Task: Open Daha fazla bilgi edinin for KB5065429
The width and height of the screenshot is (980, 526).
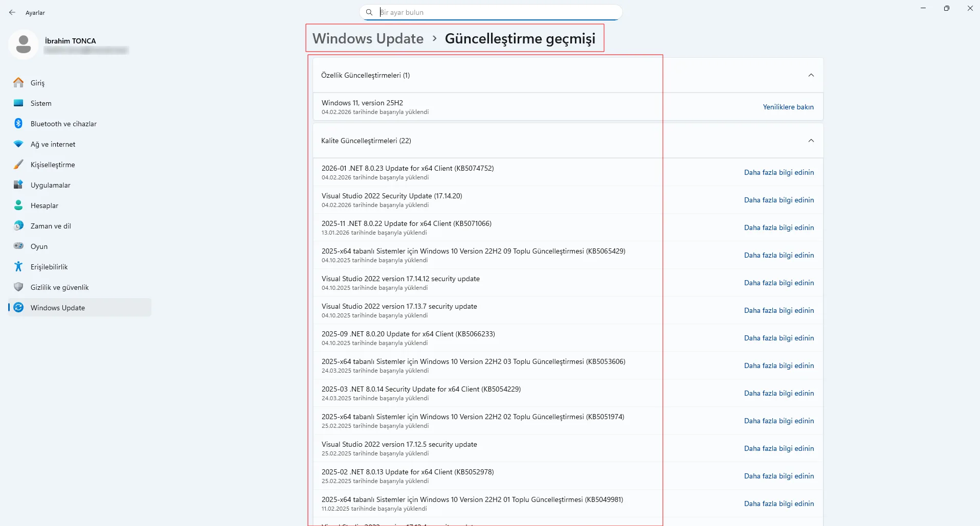Action: (778, 255)
